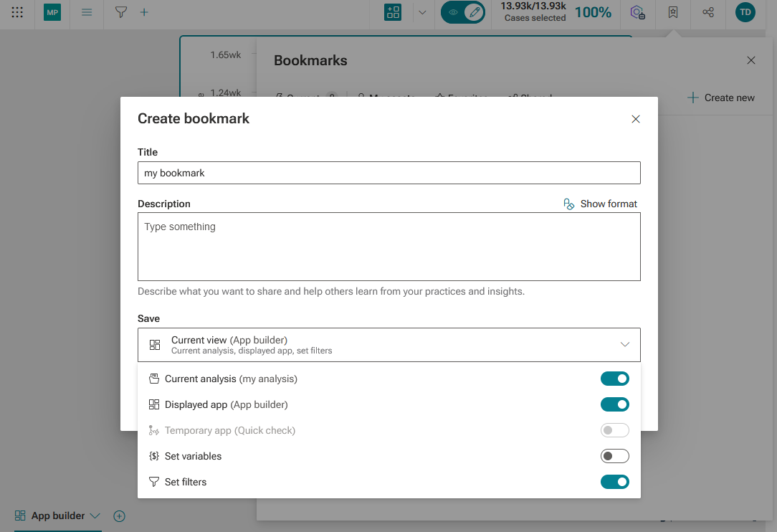777x532 pixels.
Task: Enable the Set variables switch
Action: (615, 456)
